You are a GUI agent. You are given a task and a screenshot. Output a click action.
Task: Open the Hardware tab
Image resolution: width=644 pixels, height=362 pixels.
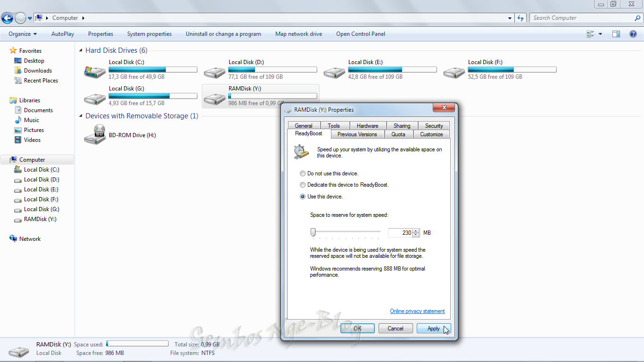click(368, 126)
